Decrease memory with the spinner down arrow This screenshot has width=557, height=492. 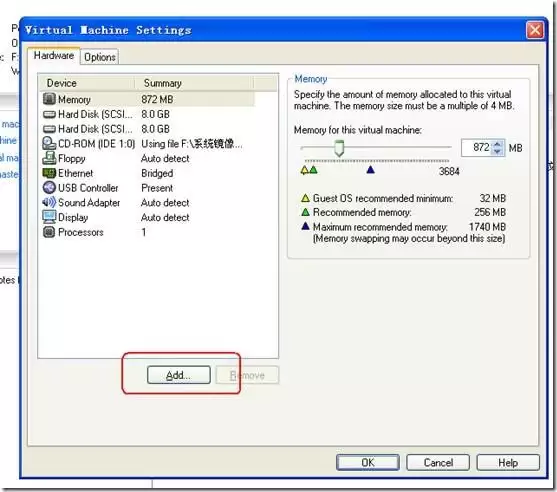(x=497, y=151)
